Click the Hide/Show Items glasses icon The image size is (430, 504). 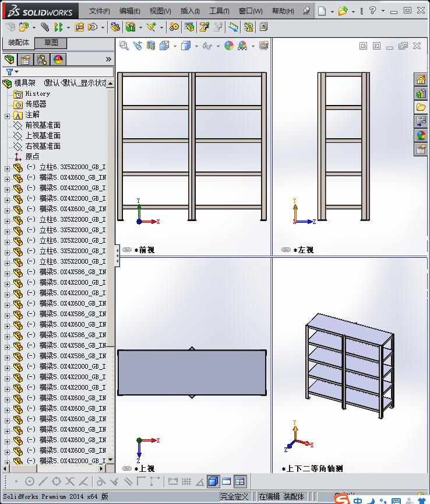coord(207,46)
